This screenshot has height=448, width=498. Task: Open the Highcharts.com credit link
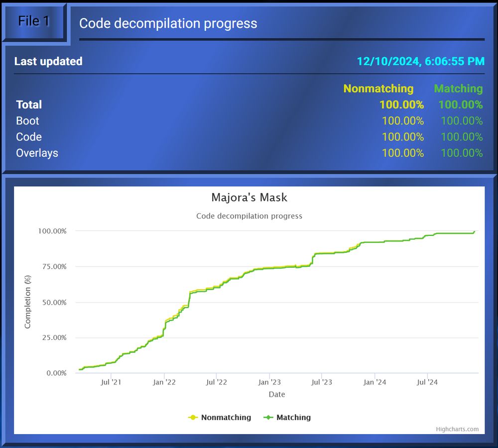[x=457, y=429]
